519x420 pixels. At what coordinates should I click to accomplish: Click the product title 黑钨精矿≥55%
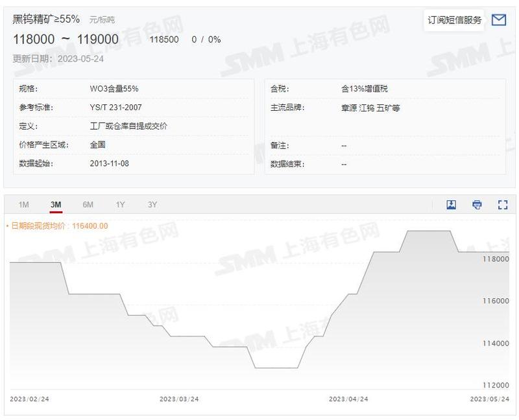tap(45, 19)
